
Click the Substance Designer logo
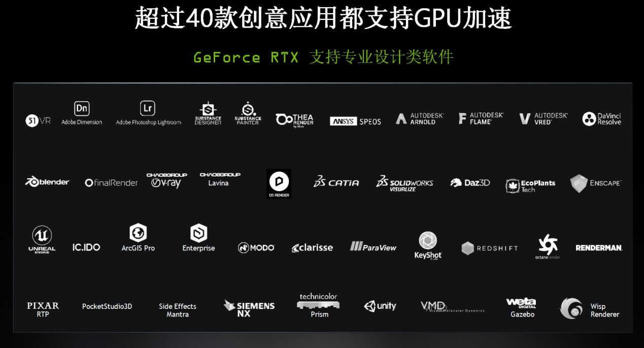[x=208, y=114]
